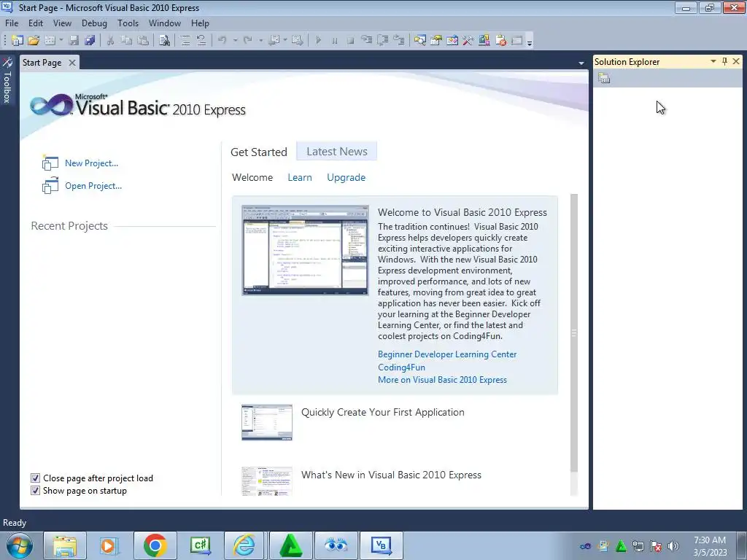Click the Properties Window toolbar icon
Viewport: 747px width, 560px height.
tap(436, 41)
